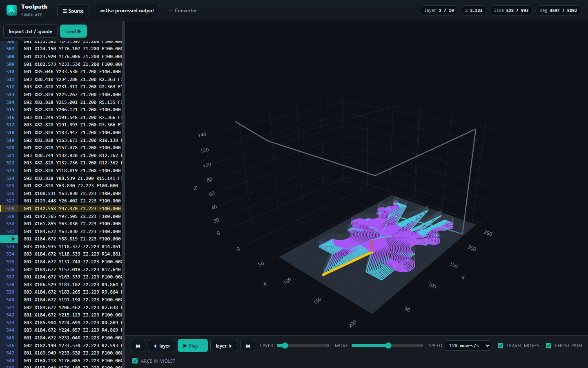Image resolution: width=588 pixels, height=368 pixels.
Task: Open the SPEED 120 moves/s dropdown
Action: [468, 346]
